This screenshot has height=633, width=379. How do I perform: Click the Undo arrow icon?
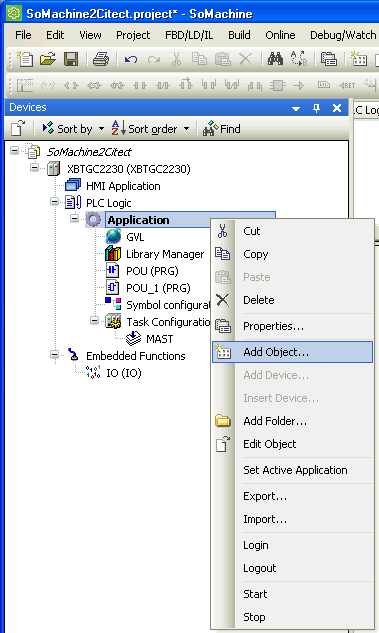[x=131, y=60]
